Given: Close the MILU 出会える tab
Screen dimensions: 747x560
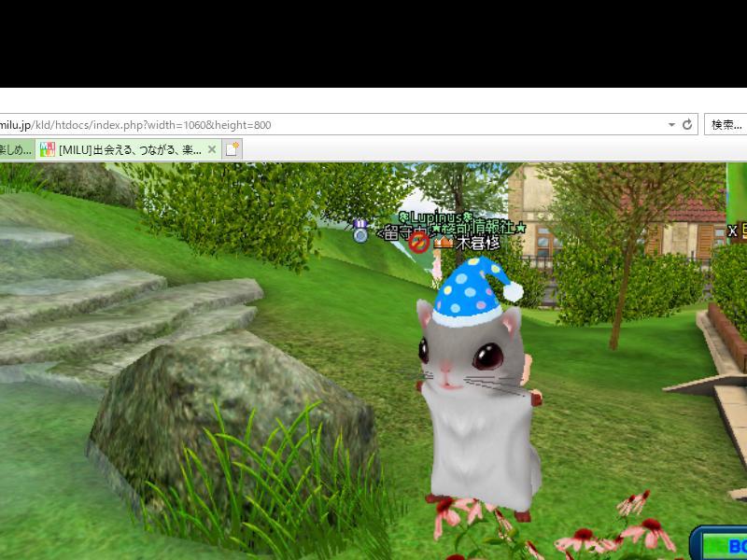Looking at the screenshot, I should (x=212, y=149).
